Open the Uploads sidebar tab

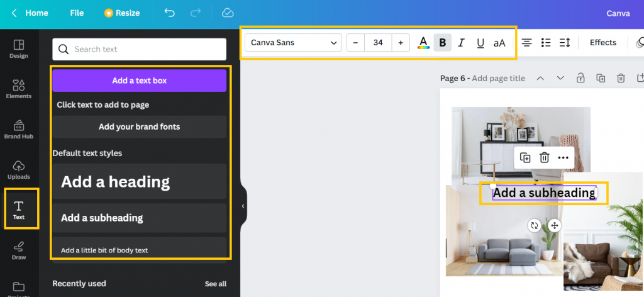pyautogui.click(x=19, y=170)
